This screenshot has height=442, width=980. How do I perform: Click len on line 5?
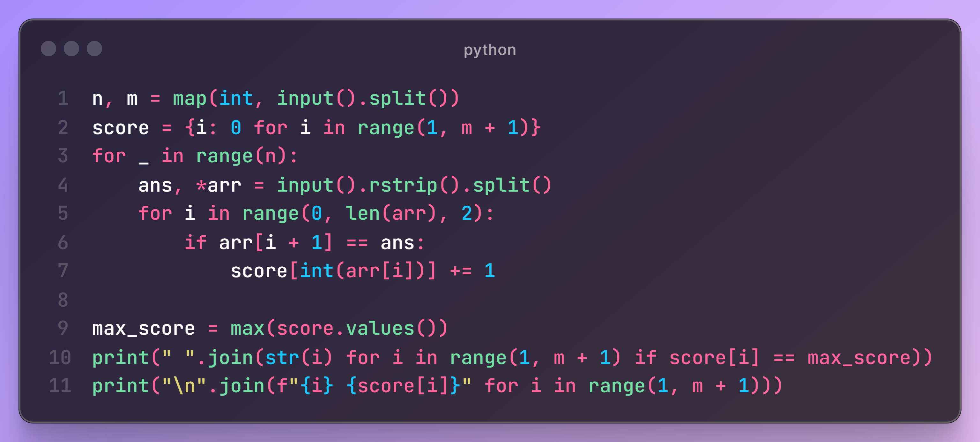tap(362, 213)
